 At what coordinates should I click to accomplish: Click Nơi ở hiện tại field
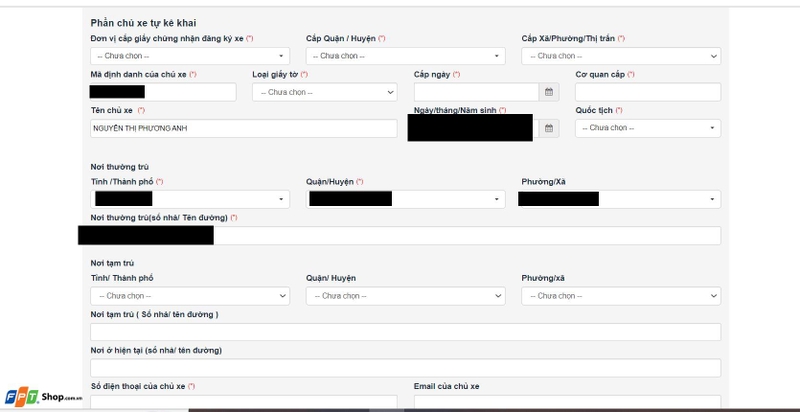click(x=406, y=368)
